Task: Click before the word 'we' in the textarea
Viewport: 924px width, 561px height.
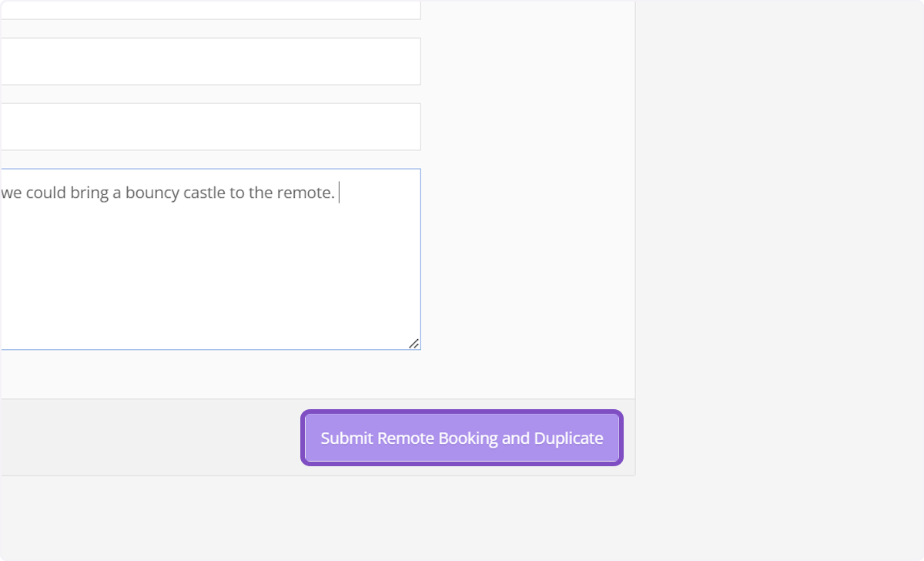Action: click(x=4, y=193)
